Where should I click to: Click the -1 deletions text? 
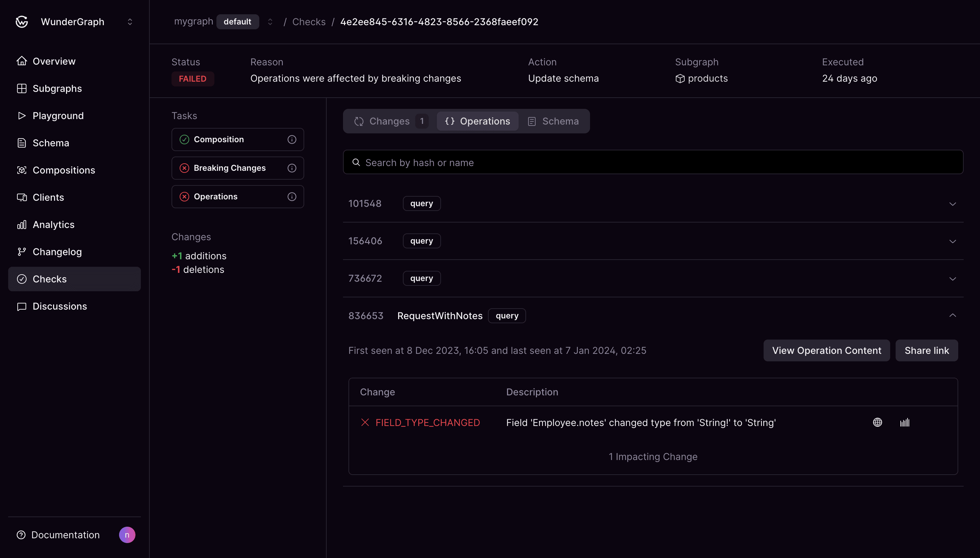click(198, 269)
